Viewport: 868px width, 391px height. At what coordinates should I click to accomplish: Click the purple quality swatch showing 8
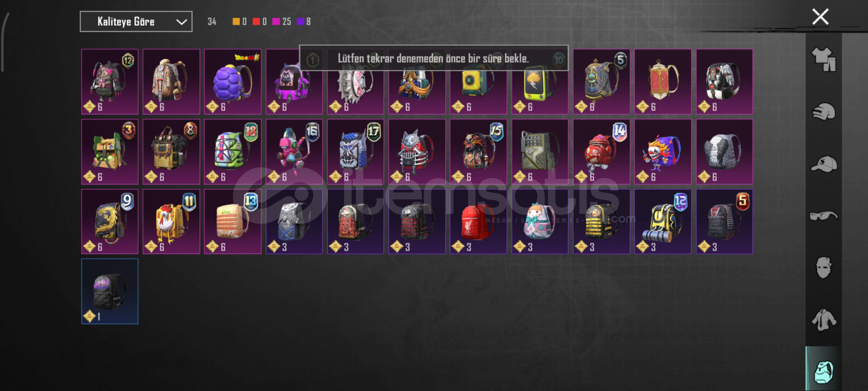coord(301,22)
